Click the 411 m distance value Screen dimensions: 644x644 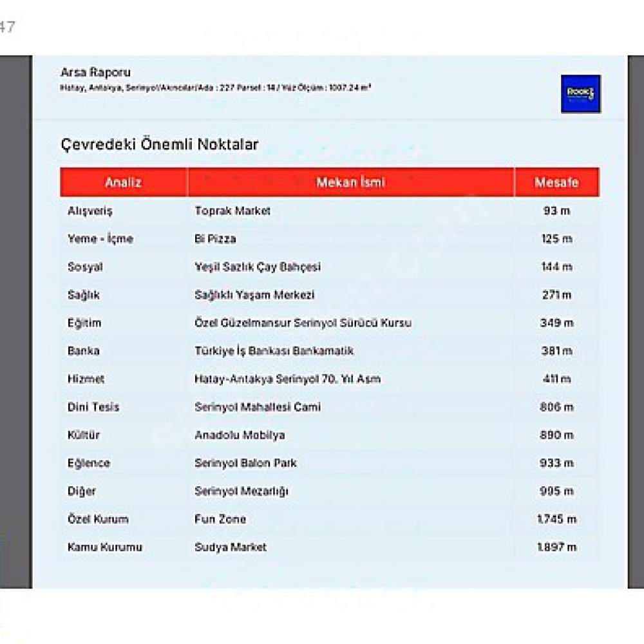[x=557, y=379]
